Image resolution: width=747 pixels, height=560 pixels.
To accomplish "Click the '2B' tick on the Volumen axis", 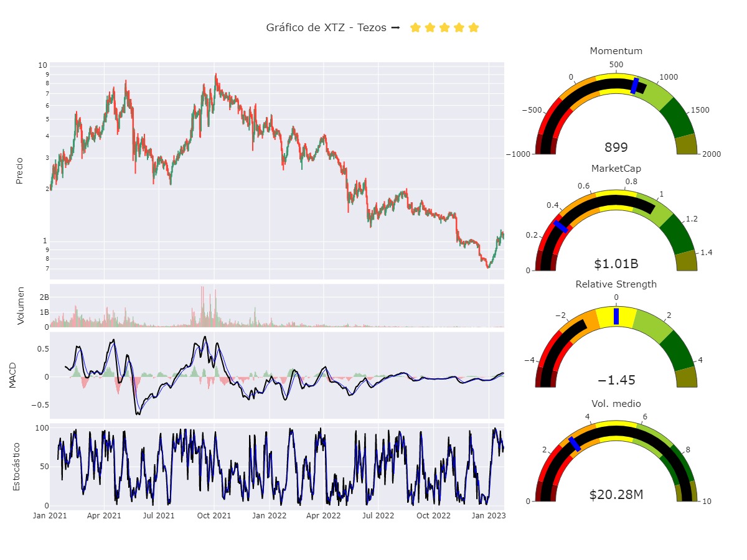I will pyautogui.click(x=44, y=297).
